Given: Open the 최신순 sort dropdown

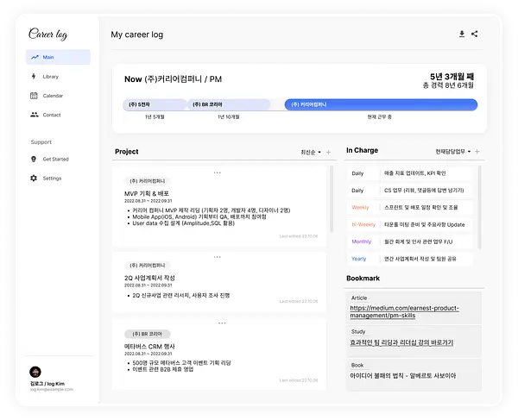Looking at the screenshot, I should tap(311, 152).
